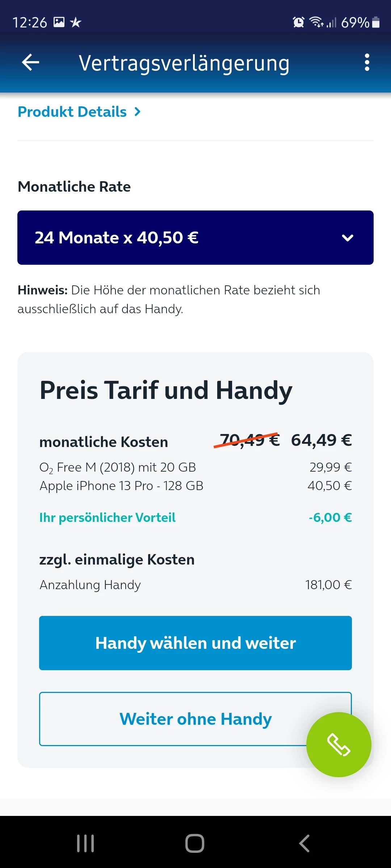Tap the star notification icon
The height and width of the screenshot is (868, 391).
76,22
